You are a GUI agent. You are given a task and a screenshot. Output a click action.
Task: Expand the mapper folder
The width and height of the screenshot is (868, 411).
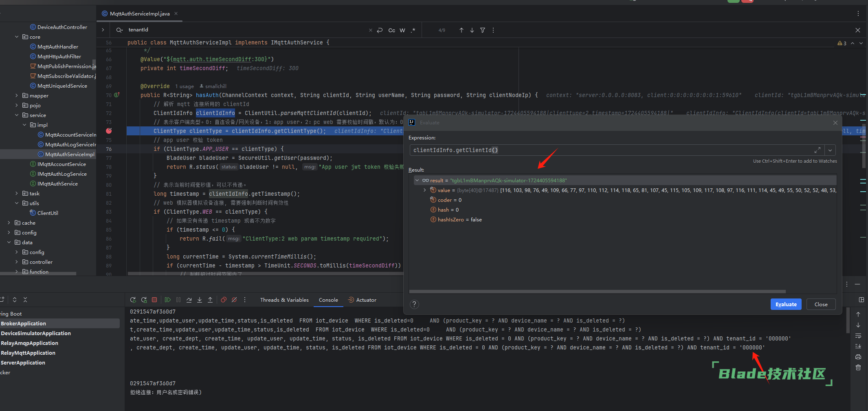pos(17,95)
